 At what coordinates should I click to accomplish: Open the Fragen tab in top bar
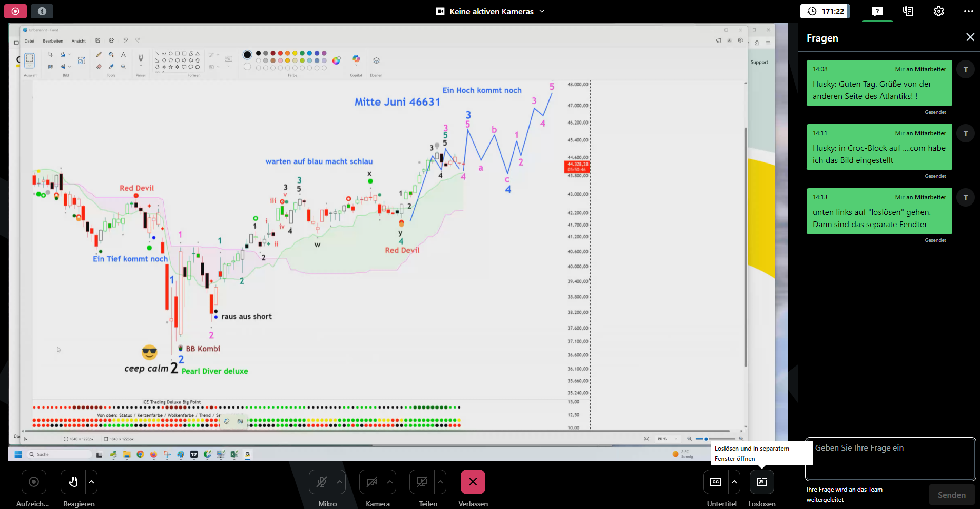(x=877, y=11)
